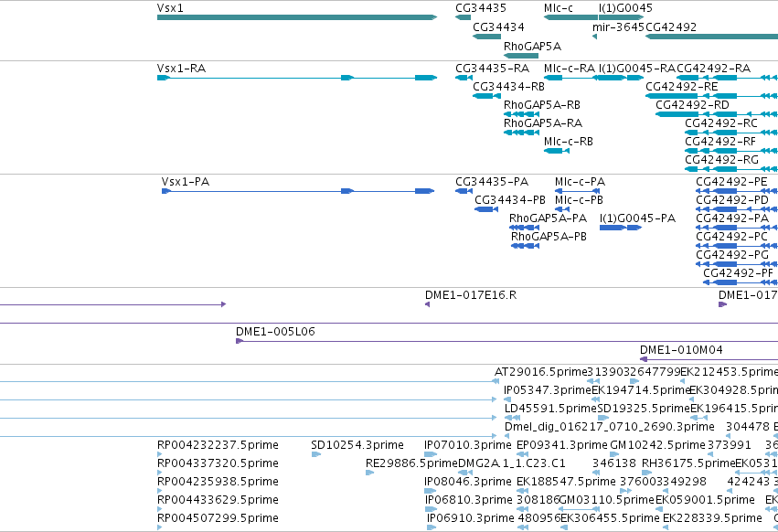The image size is (778, 532).
Task: Select the RE29886.5prime EST
Action: pyautogui.click(x=369, y=473)
